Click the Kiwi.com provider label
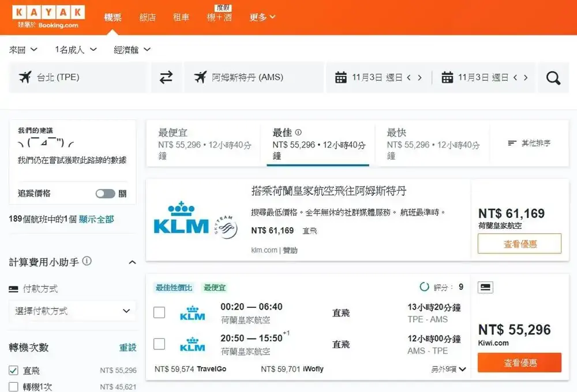This screenshot has height=392, width=577. (x=493, y=343)
